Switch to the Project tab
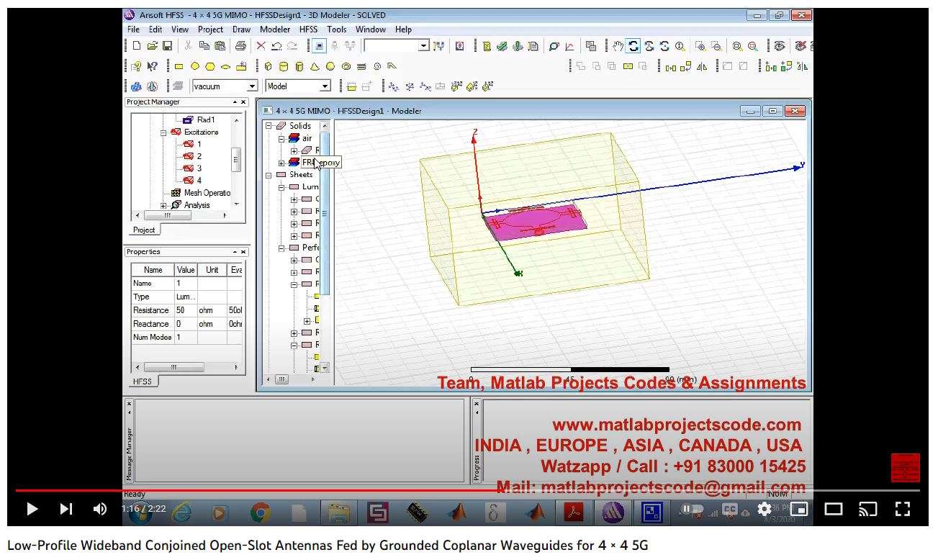Screen dimensions: 938x560 (x=144, y=230)
